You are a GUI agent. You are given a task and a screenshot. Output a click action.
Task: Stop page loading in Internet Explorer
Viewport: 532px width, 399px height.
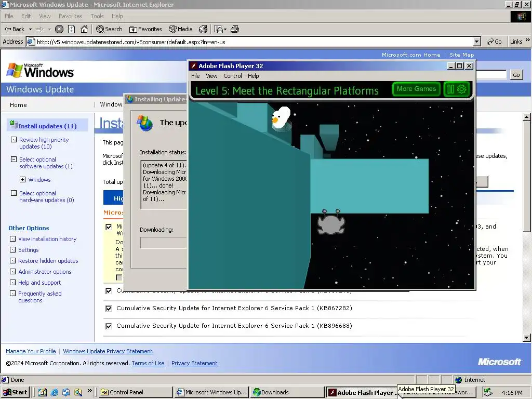tap(59, 29)
